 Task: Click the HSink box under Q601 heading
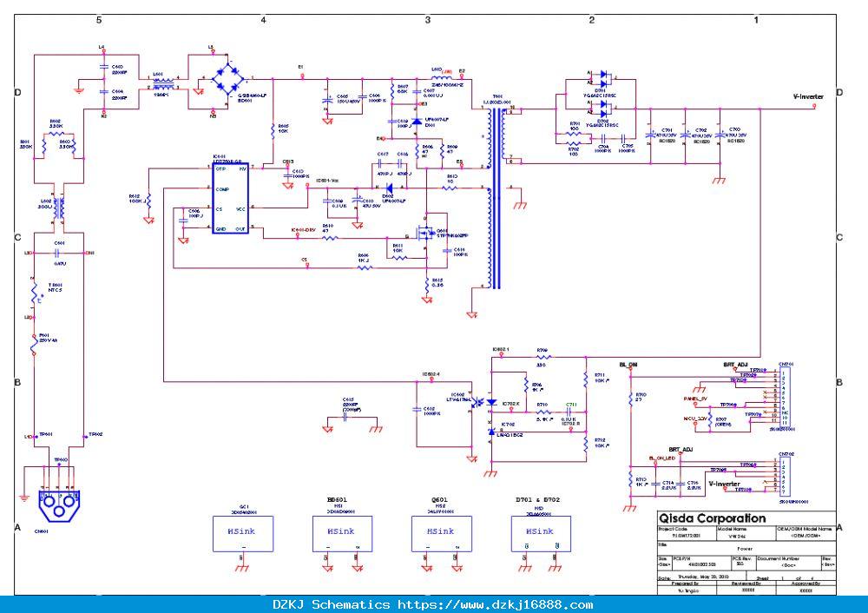point(441,533)
